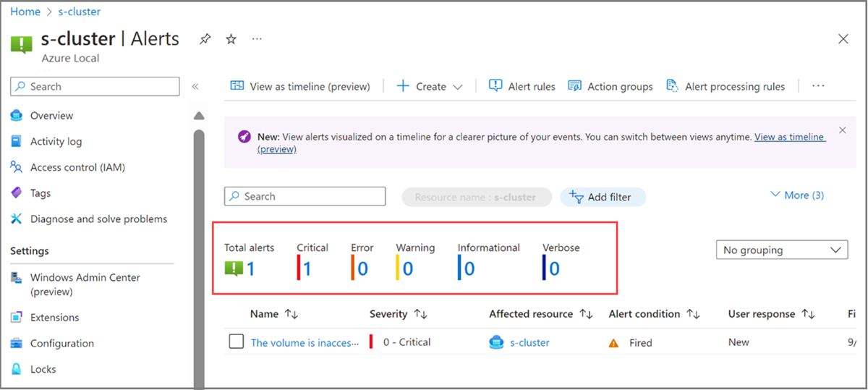Screen dimensions: 868x390
Task: Open Diagnose and solve problems
Action: click(98, 219)
